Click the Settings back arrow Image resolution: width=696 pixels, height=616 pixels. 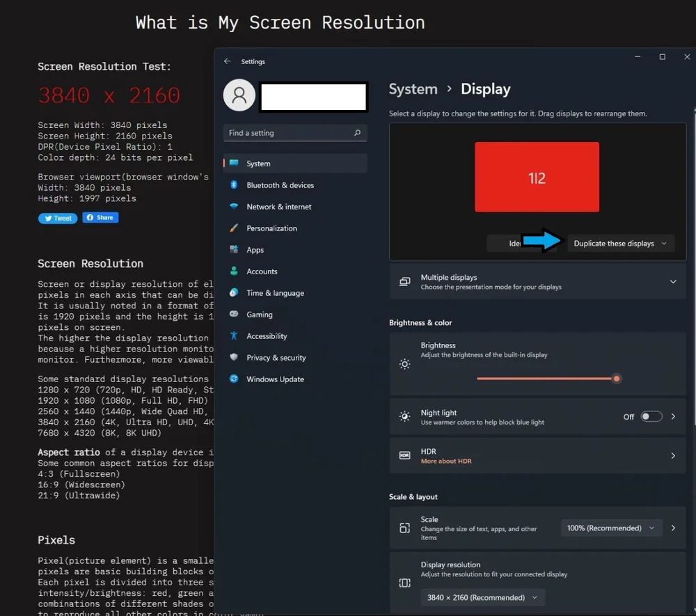228,61
